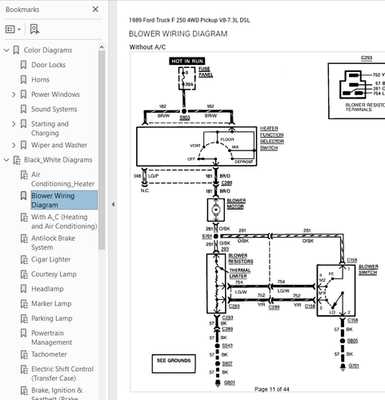Collapse the Black_White Diagrams group
Image resolution: width=385 pixels, height=400 pixels.
click(x=6, y=160)
